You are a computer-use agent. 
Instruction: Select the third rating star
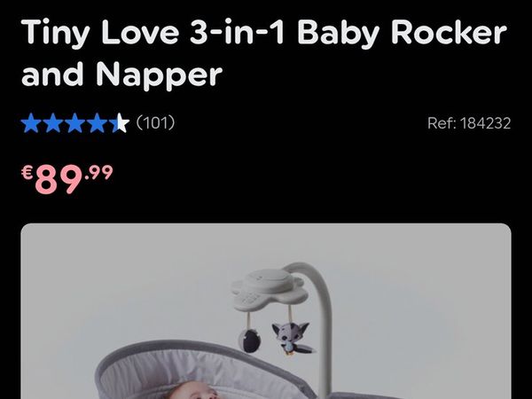75,123
